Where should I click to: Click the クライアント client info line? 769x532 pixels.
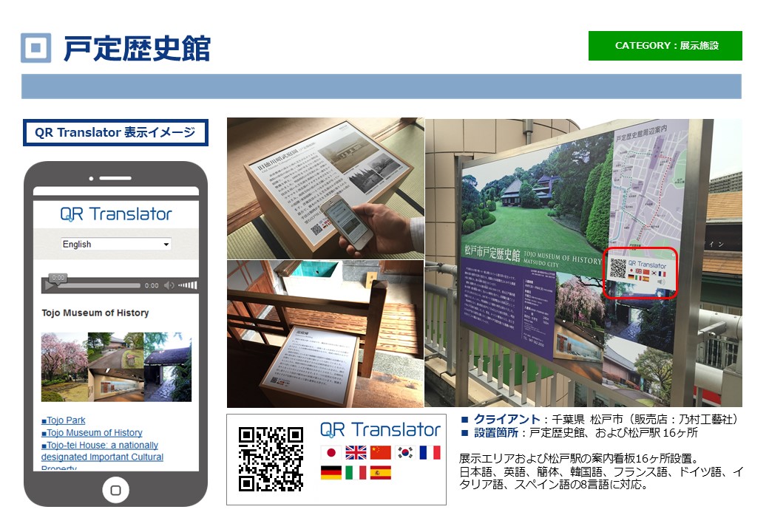600,420
